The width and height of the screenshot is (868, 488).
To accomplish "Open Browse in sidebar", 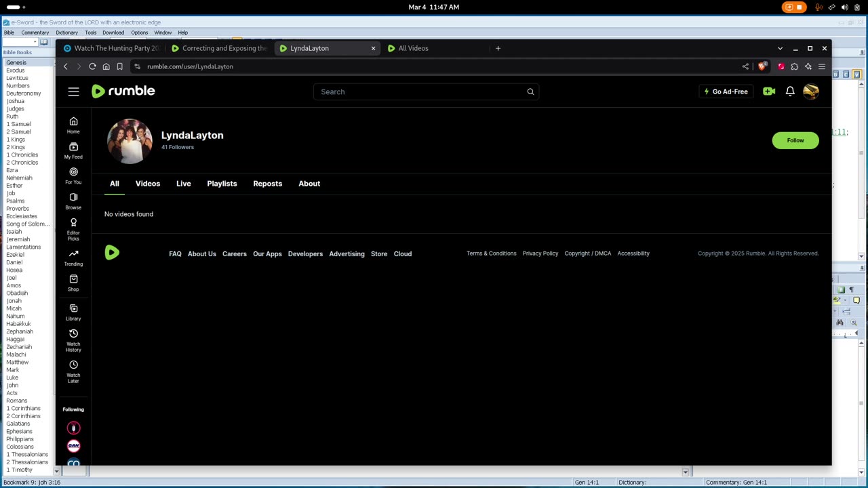I will pos(73,201).
